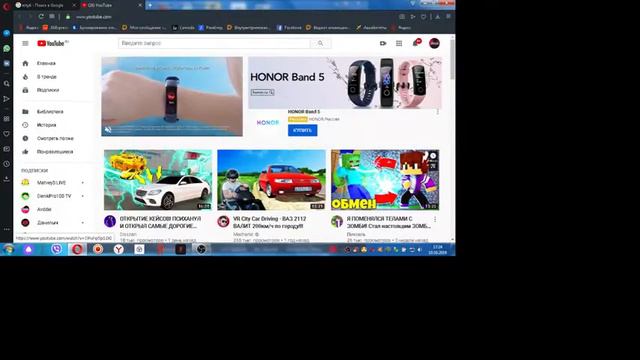Open the VR City Car Driving title
Screen dimensions: 640x360
[x=269, y=222]
